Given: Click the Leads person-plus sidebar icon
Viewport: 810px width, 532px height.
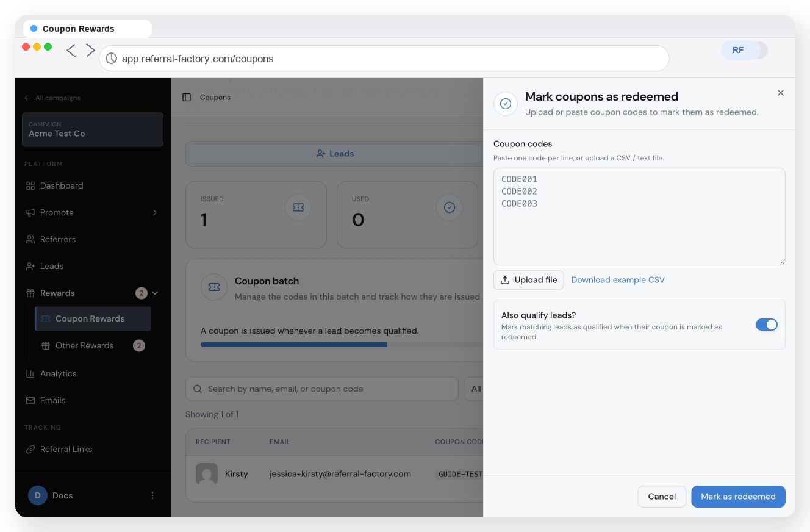Looking at the screenshot, I should (x=30, y=266).
